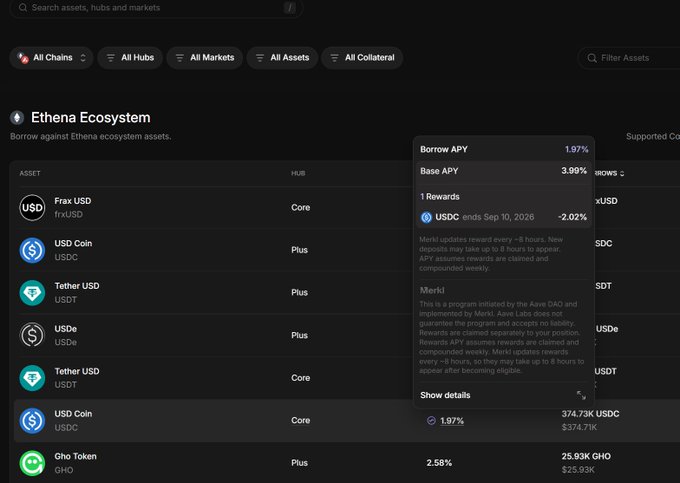Open the All Chains dropdown
The height and width of the screenshot is (483, 680).
[x=51, y=58]
